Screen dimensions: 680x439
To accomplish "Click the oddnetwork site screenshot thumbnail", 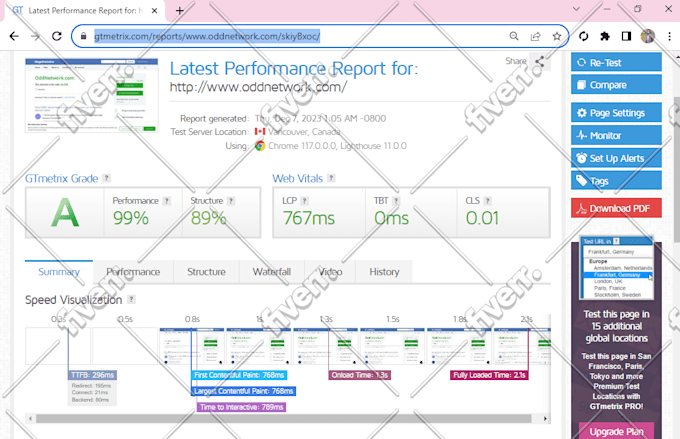I will tap(92, 95).
